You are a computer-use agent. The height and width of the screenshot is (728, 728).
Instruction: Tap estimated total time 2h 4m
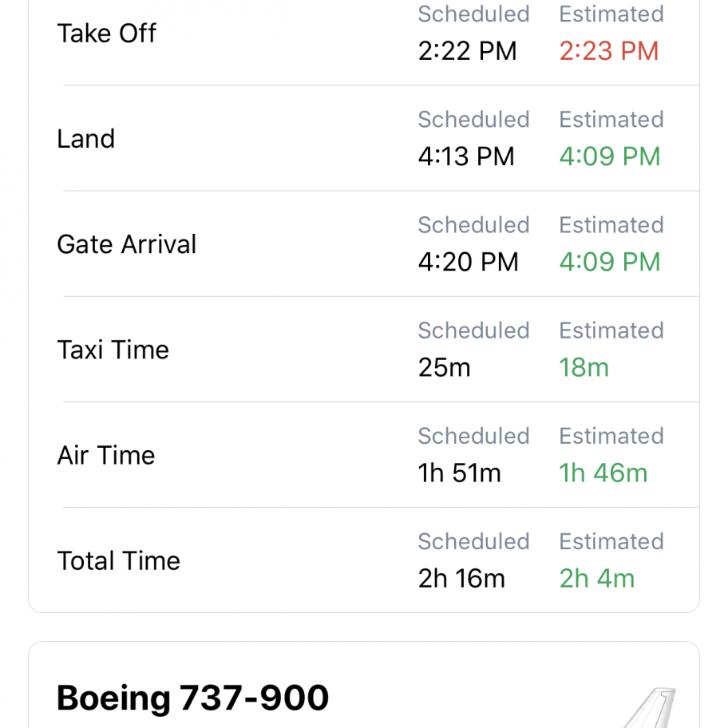click(x=596, y=578)
